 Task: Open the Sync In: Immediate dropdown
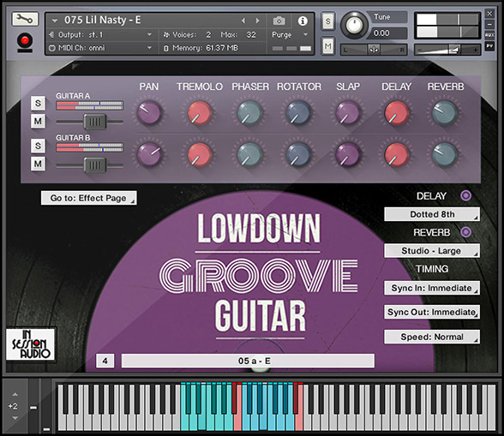pyautogui.click(x=432, y=288)
